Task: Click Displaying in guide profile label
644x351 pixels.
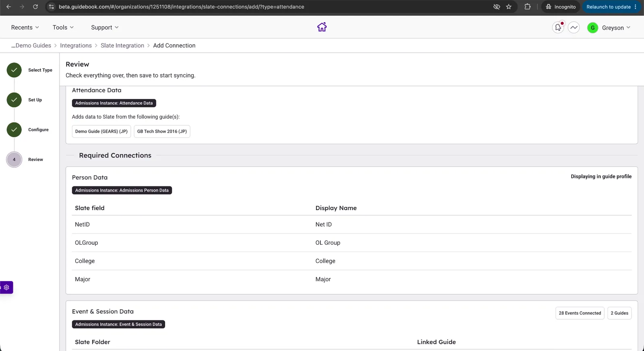Action: [601, 176]
